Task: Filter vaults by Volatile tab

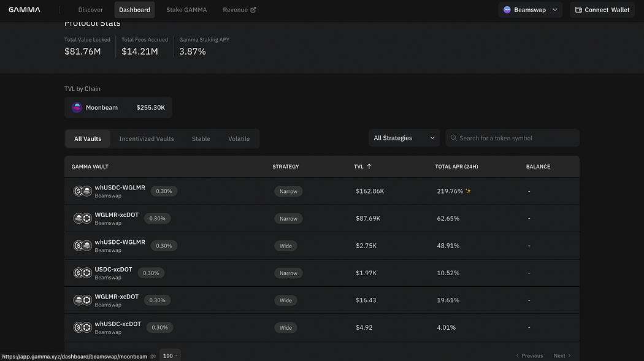Action: [239, 139]
